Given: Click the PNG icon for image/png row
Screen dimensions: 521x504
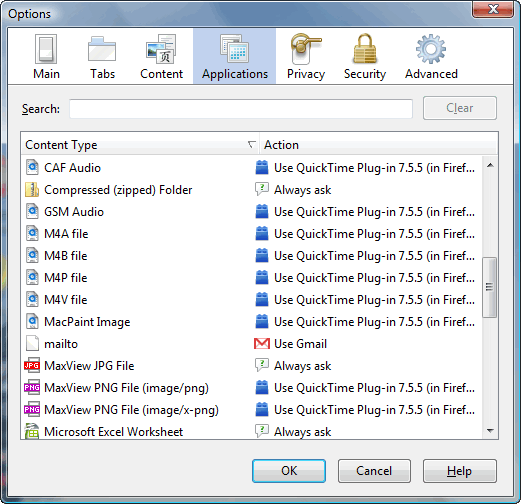Looking at the screenshot, I should [32, 387].
